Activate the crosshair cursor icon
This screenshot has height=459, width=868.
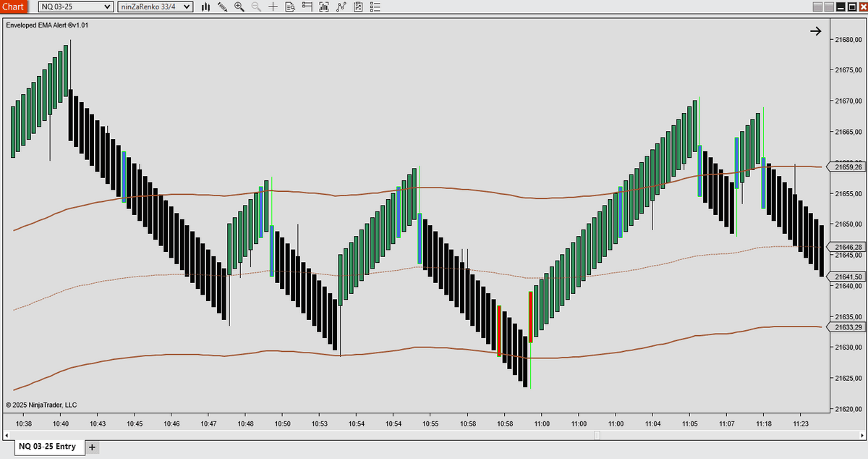[273, 7]
